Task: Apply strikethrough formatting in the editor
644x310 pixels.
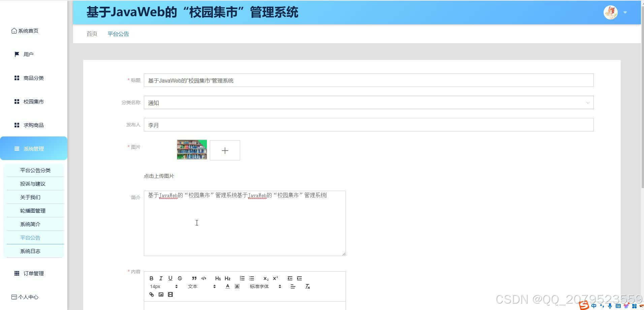Action: [180, 278]
